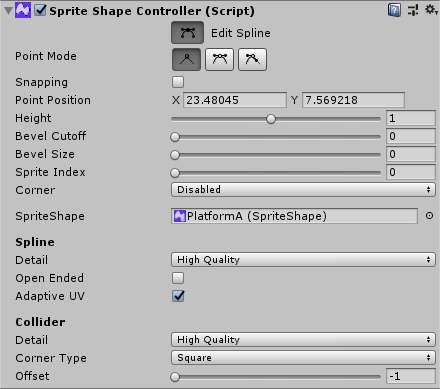Open the component presets icon
440x389 pixels.
click(x=413, y=10)
